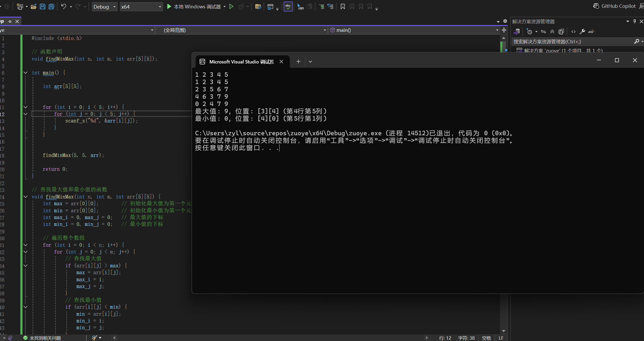Screen dimensions: 644x341
Task: Start without debugging using the hollow green arrow
Action: [x=231, y=7]
